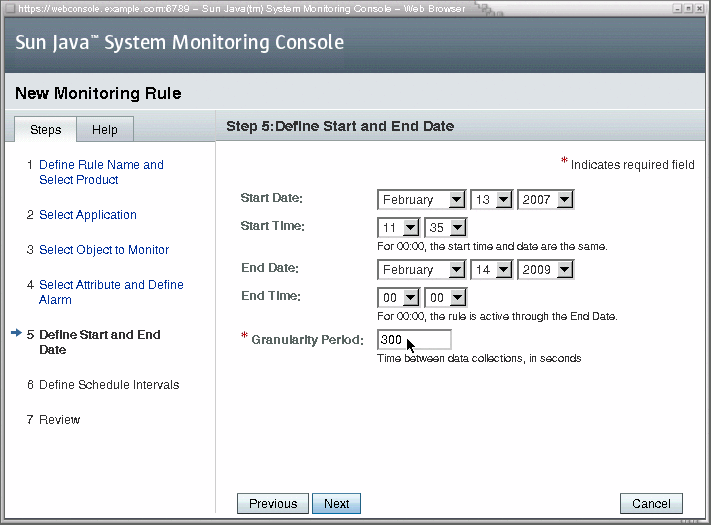The image size is (711, 525).
Task: Click the Start Date label
Action: (x=272, y=198)
